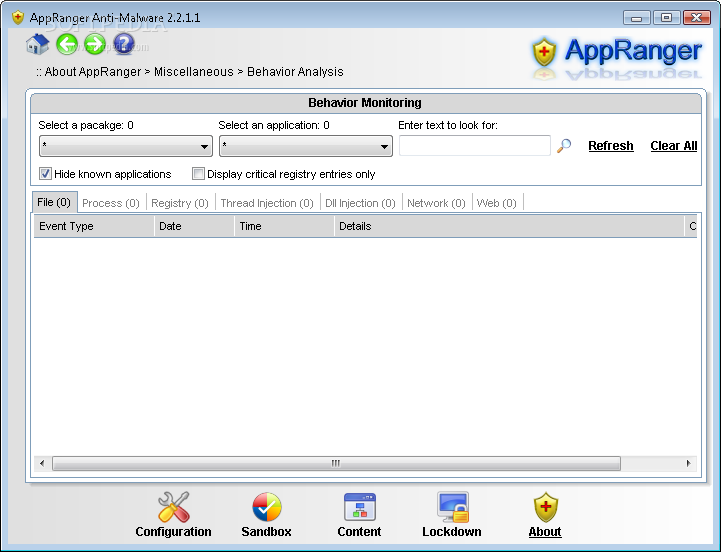Open the About shield icon
This screenshot has height=552, width=721.
coord(545,507)
